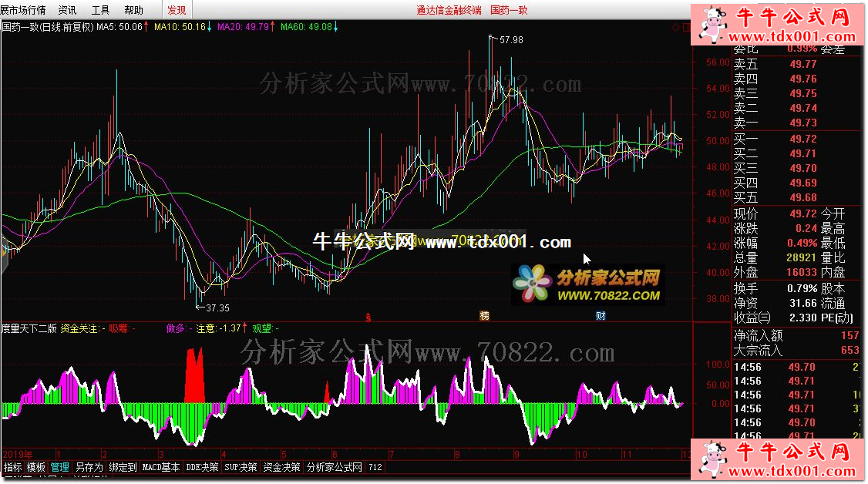The width and height of the screenshot is (868, 484).
Task: Click the 涨幅 0.49% value
Action: tap(802, 243)
